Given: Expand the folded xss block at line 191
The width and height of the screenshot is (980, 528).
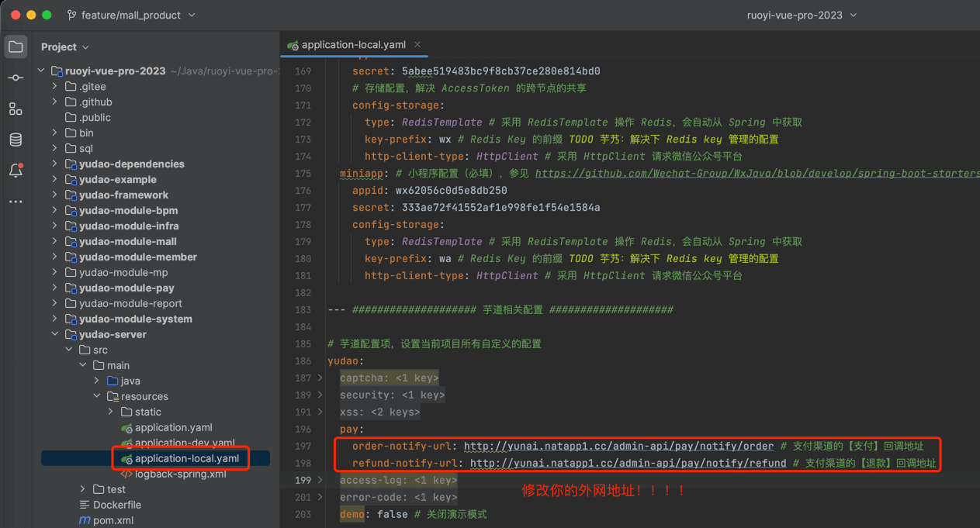Looking at the screenshot, I should pyautogui.click(x=320, y=412).
